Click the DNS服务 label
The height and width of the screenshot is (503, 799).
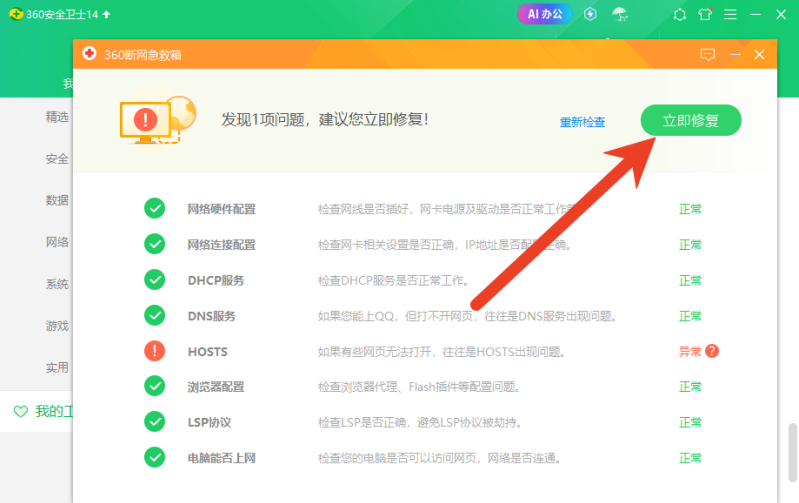211,316
